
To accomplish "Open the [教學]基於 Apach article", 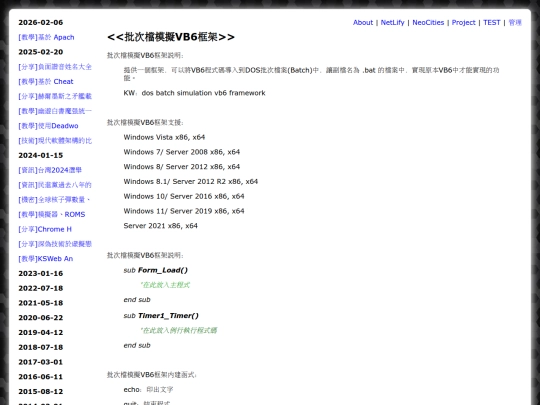I will [46, 37].
